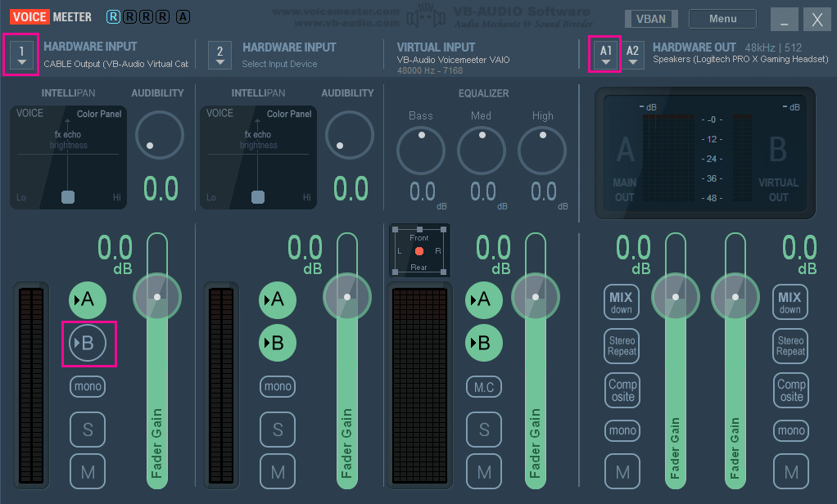Enable mono on Hardware Input 1

tap(88, 386)
